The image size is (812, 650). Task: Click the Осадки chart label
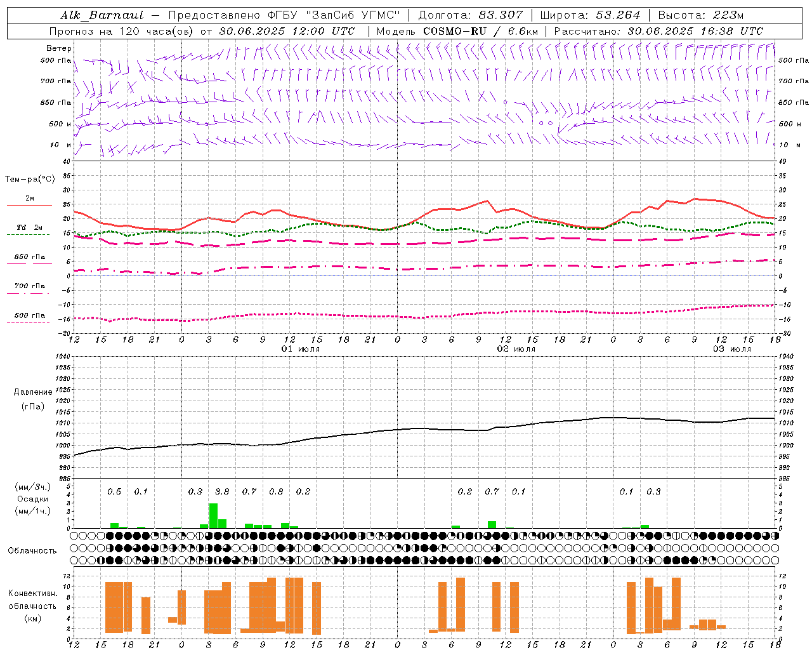(33, 499)
